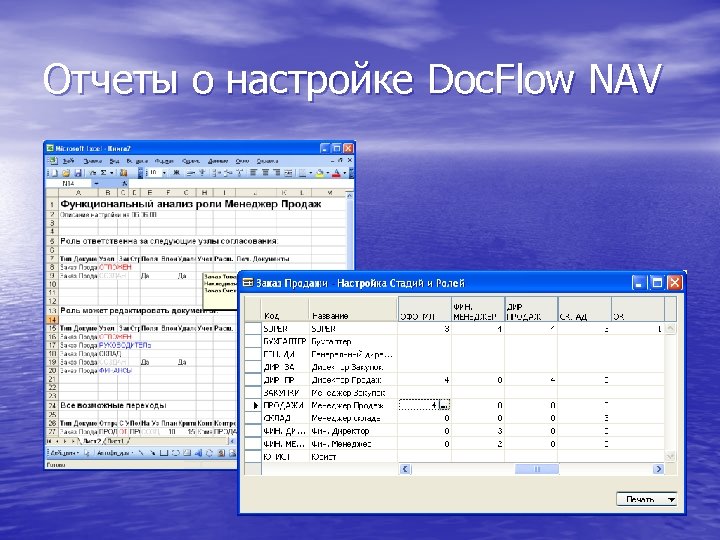Image resolution: width=720 pixels, height=540 pixels.
Task: Click the Borders icon in Excel toolbar
Action: [303, 173]
